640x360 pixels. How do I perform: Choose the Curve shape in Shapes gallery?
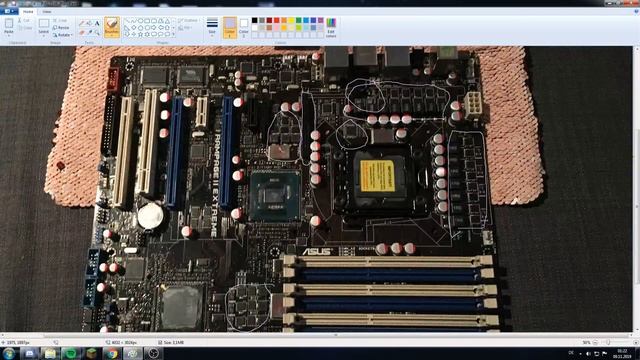pos(133,21)
